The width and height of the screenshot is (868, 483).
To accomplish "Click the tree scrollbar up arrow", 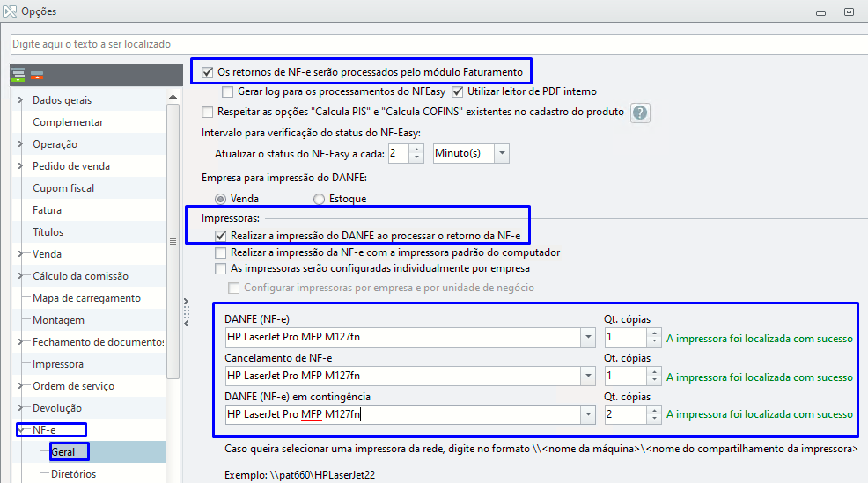I will [x=173, y=97].
